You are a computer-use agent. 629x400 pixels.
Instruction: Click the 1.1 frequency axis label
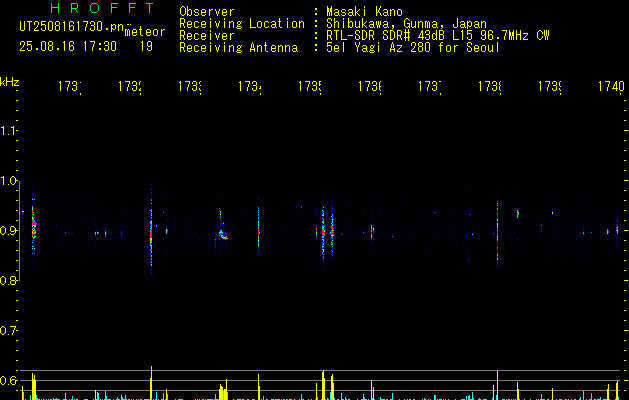click(x=8, y=130)
